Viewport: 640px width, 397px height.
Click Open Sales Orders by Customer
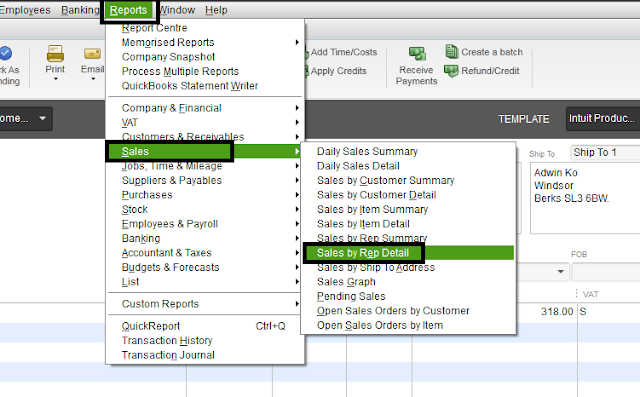[x=393, y=311]
